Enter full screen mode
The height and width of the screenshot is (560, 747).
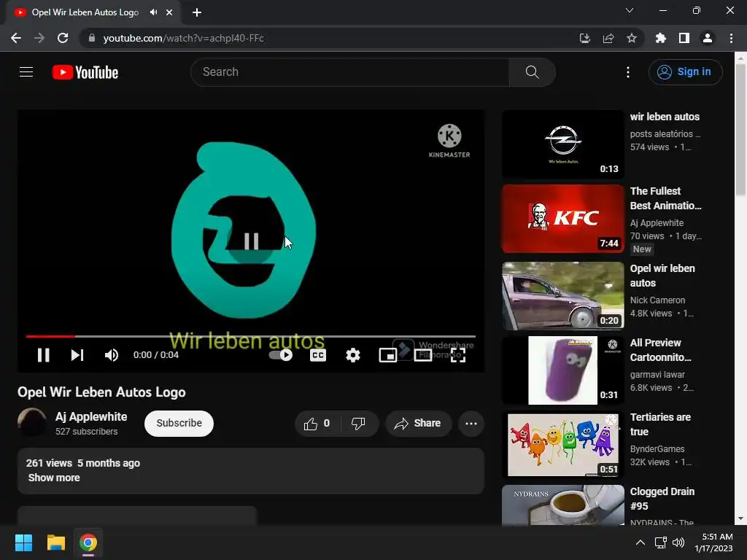point(458,355)
